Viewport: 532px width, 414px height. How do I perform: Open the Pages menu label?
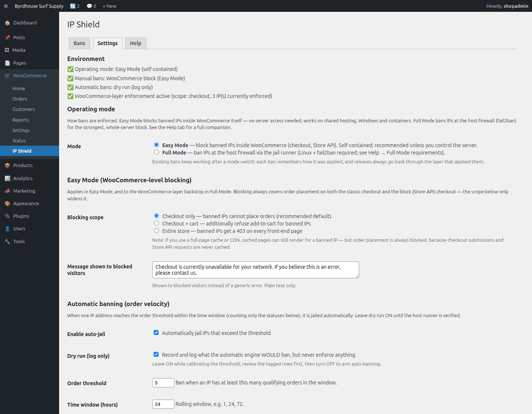20,63
